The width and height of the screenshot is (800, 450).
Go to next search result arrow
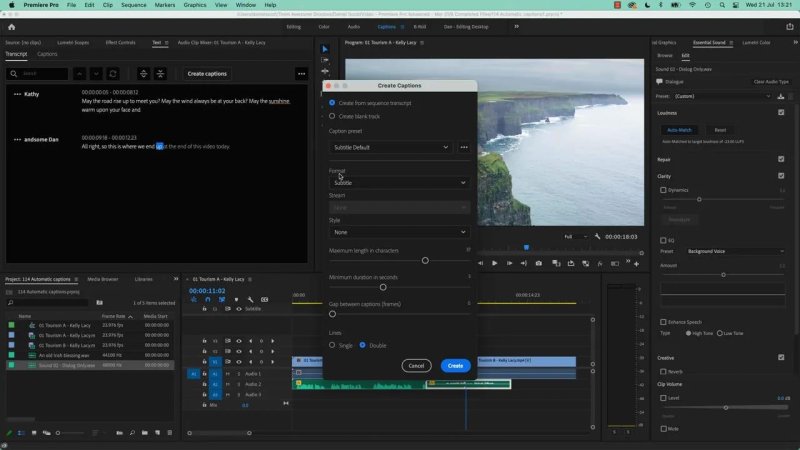tap(96, 74)
